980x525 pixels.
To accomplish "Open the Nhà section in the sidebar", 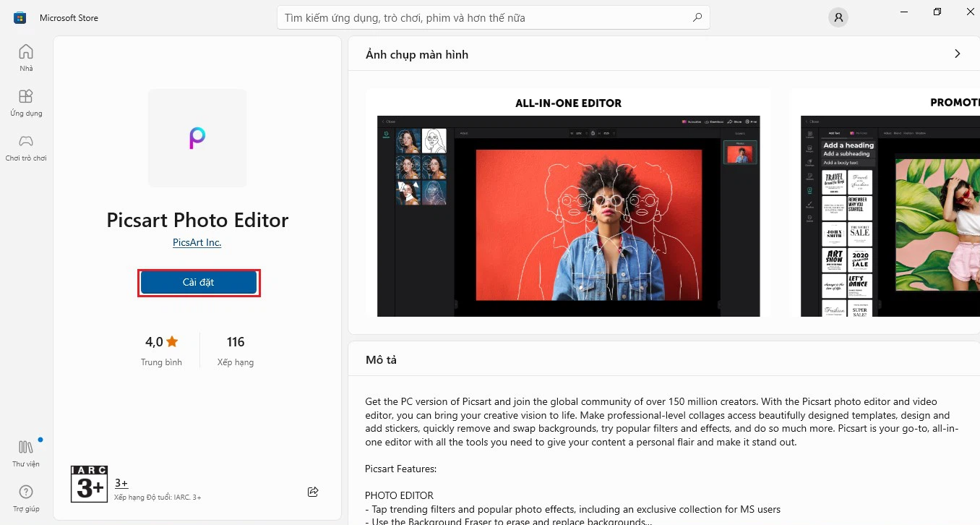I will pos(25,58).
